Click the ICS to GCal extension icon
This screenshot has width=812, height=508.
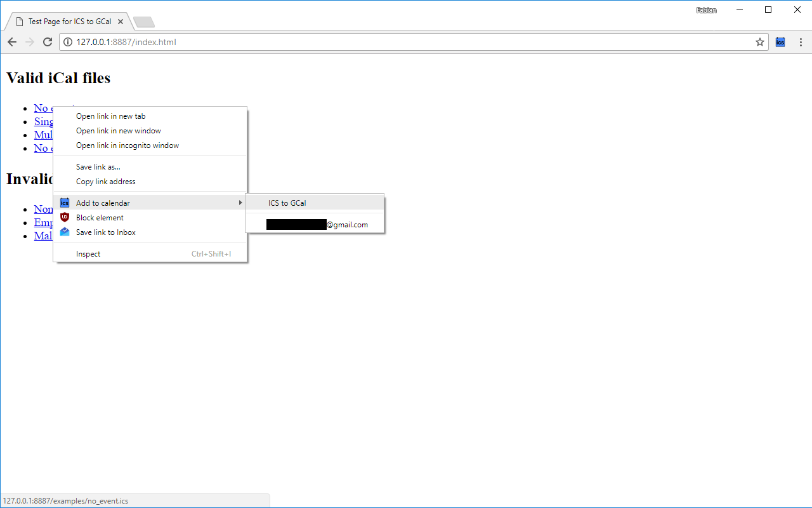pos(780,42)
